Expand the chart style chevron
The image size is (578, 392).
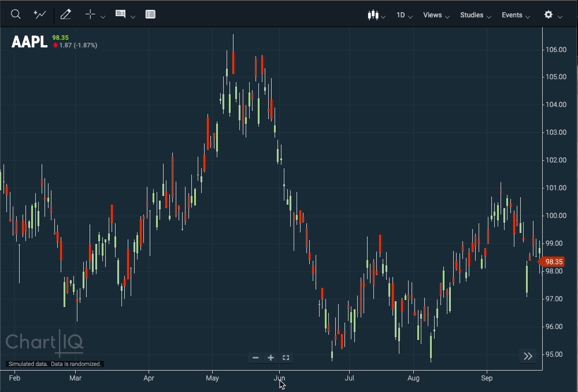(383, 17)
